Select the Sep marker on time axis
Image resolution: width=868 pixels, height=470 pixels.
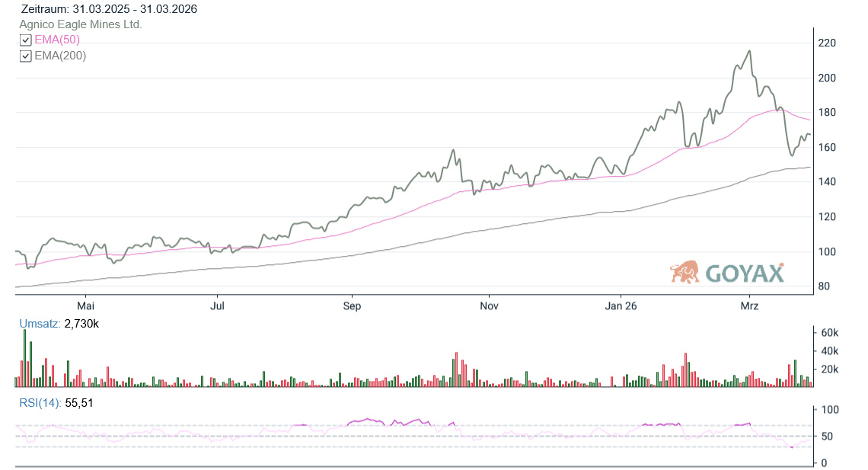352,305
